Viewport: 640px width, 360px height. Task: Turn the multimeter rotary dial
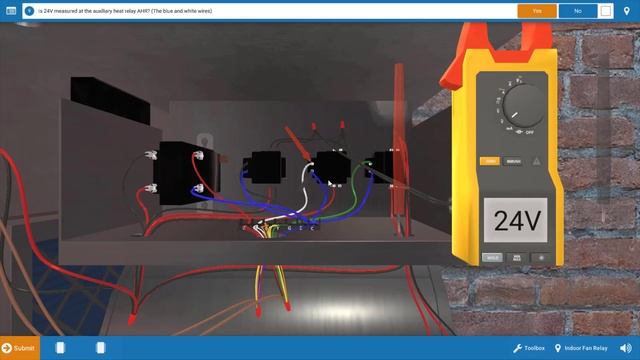coord(524,106)
